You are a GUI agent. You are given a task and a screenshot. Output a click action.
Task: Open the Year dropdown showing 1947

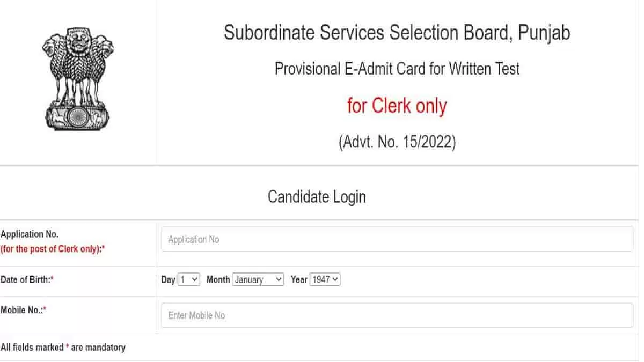325,279
